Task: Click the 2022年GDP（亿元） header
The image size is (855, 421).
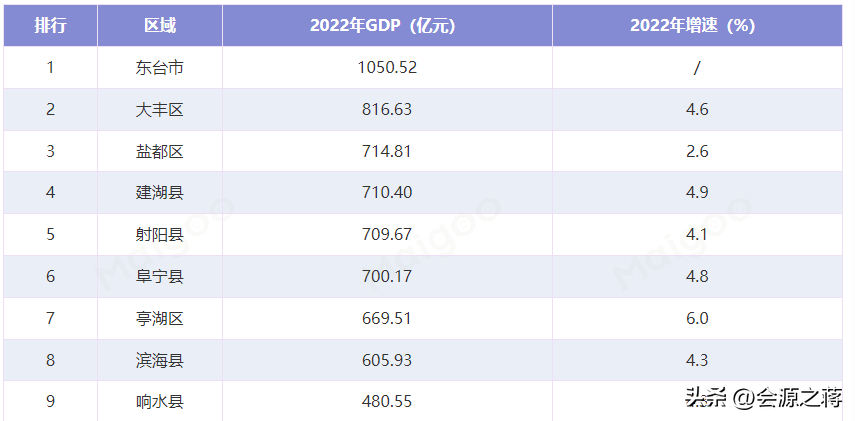Action: (x=387, y=26)
